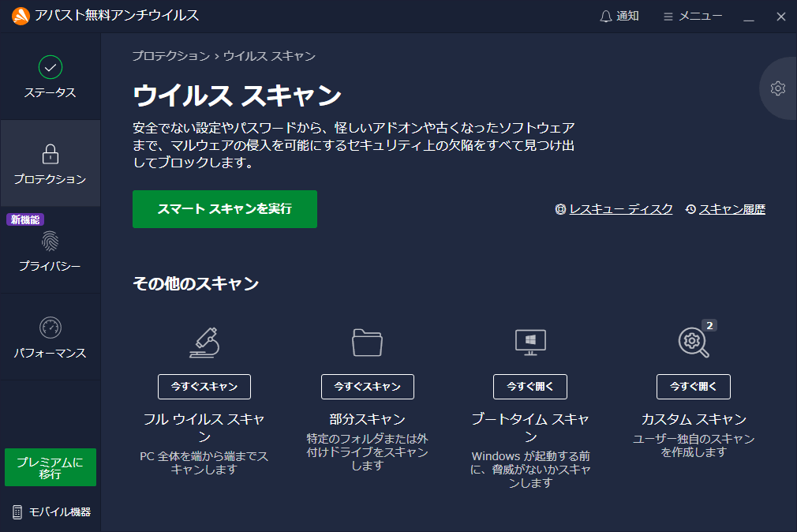
Task: Click the Avast logo icon
Action: [21, 16]
